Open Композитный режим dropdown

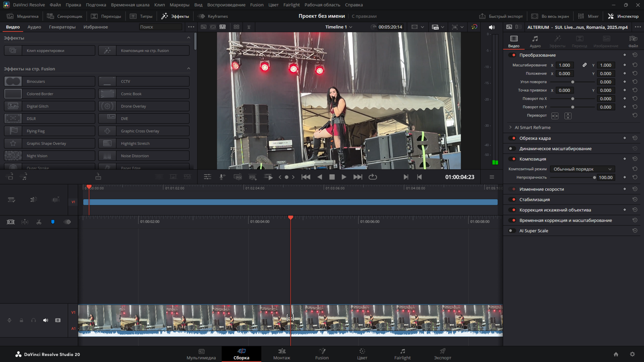[582, 169]
